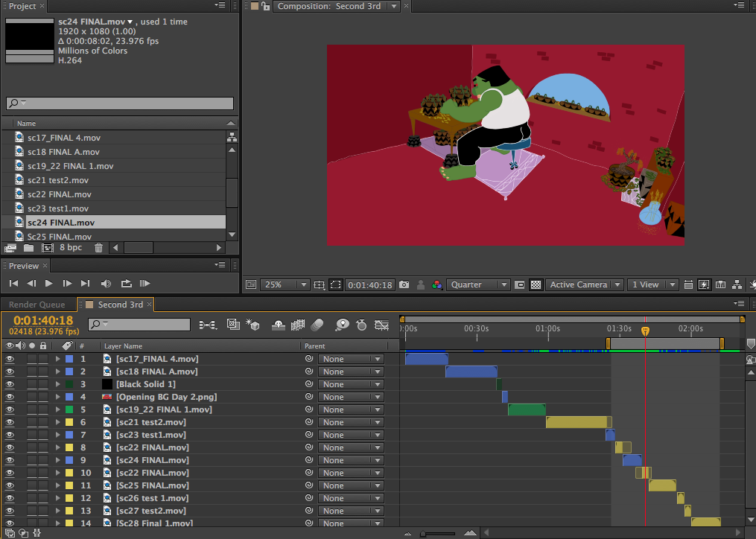Viewport: 756px width, 539px height.
Task: Select sc22 FINAL.mov in Project list
Action: [x=59, y=194]
